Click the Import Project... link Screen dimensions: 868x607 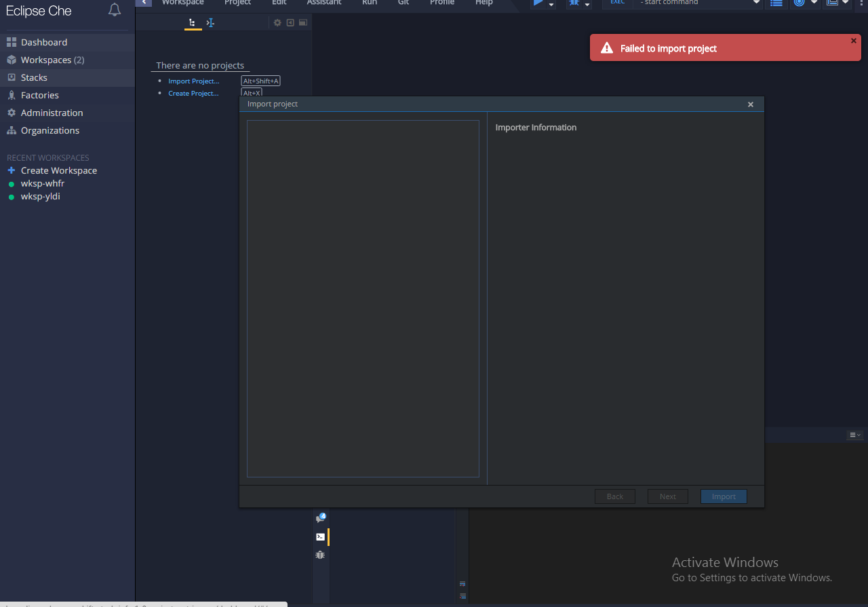point(193,81)
